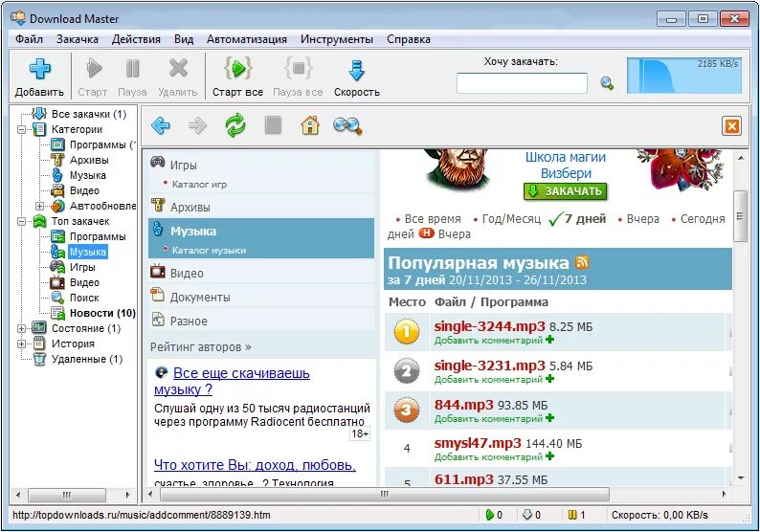Open the Инструменты menu
760x532 pixels.
[337, 39]
